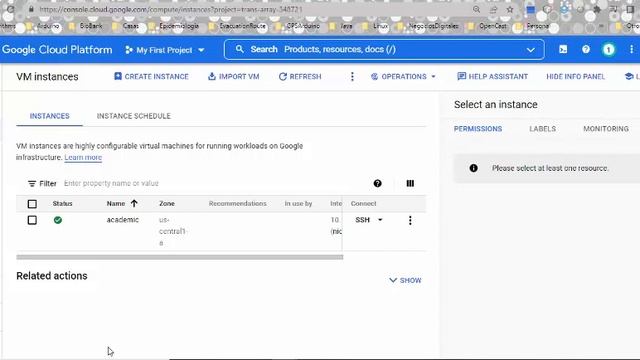Click Hide Info Panel
This screenshot has height=360, width=640.
point(576,77)
